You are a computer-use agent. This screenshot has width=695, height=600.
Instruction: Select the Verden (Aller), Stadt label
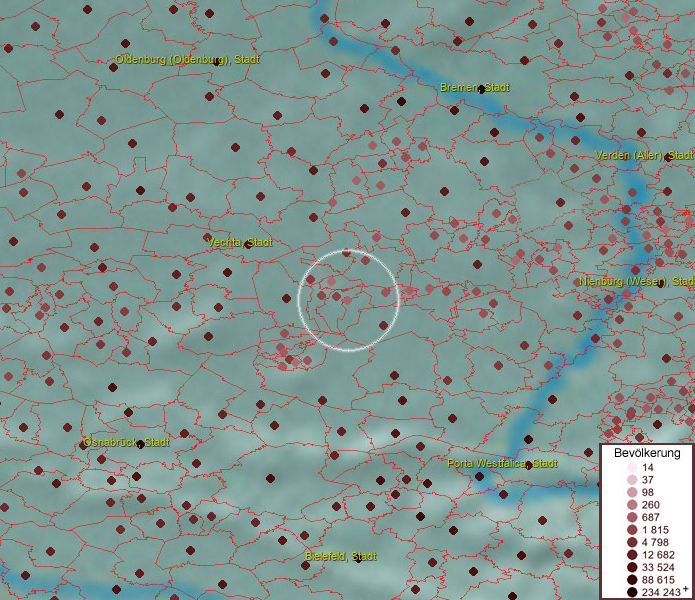644,156
